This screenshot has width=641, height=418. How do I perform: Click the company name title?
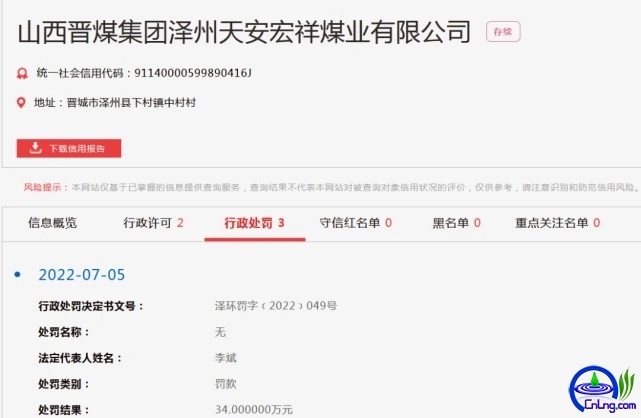[x=244, y=32]
